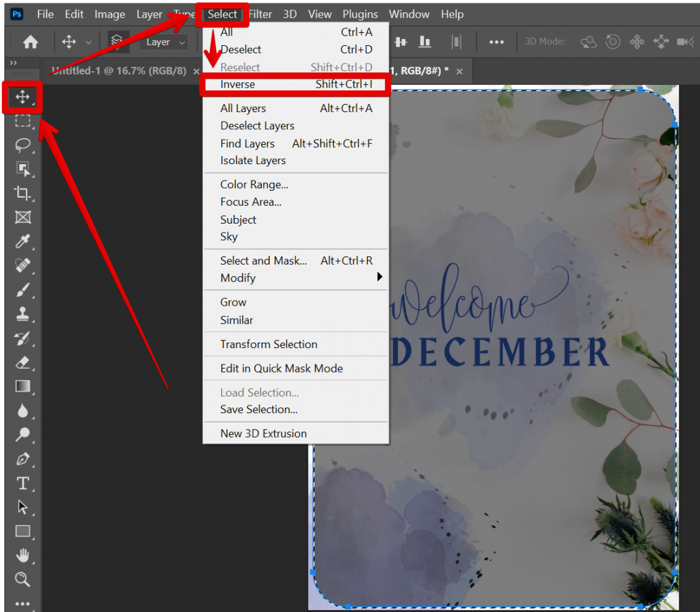Open the Move tool preset picker arrow

click(88, 42)
